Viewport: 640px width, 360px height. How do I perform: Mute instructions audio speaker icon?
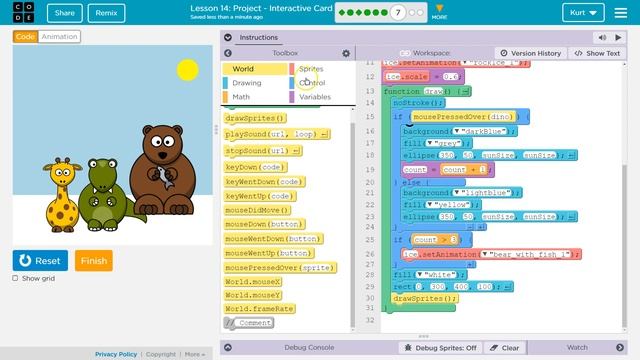(x=602, y=38)
